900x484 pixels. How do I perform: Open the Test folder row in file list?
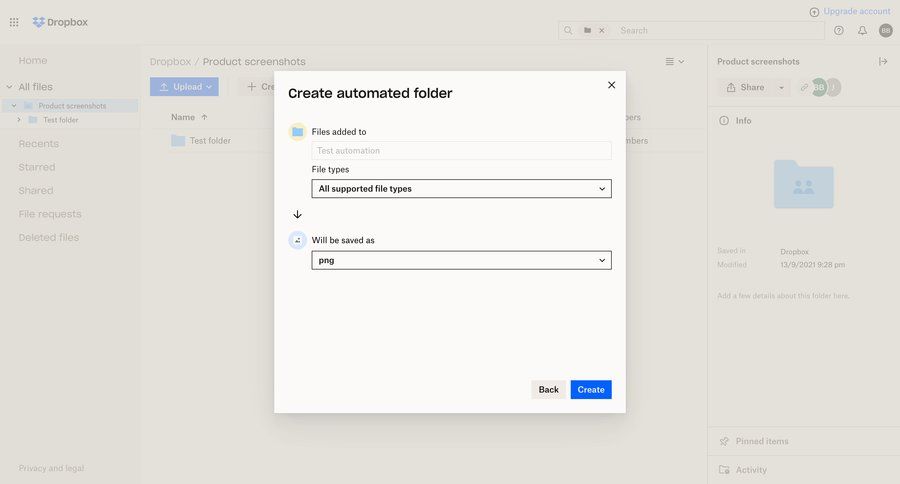pos(209,141)
